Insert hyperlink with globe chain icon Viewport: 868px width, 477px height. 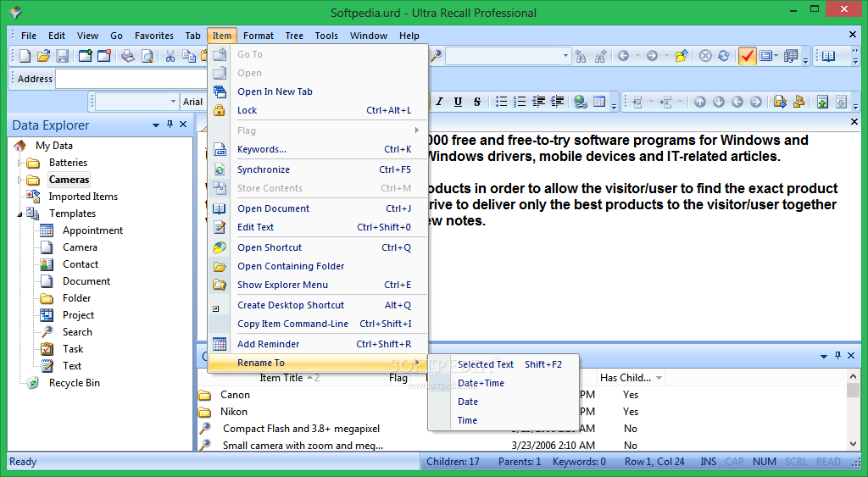click(580, 102)
